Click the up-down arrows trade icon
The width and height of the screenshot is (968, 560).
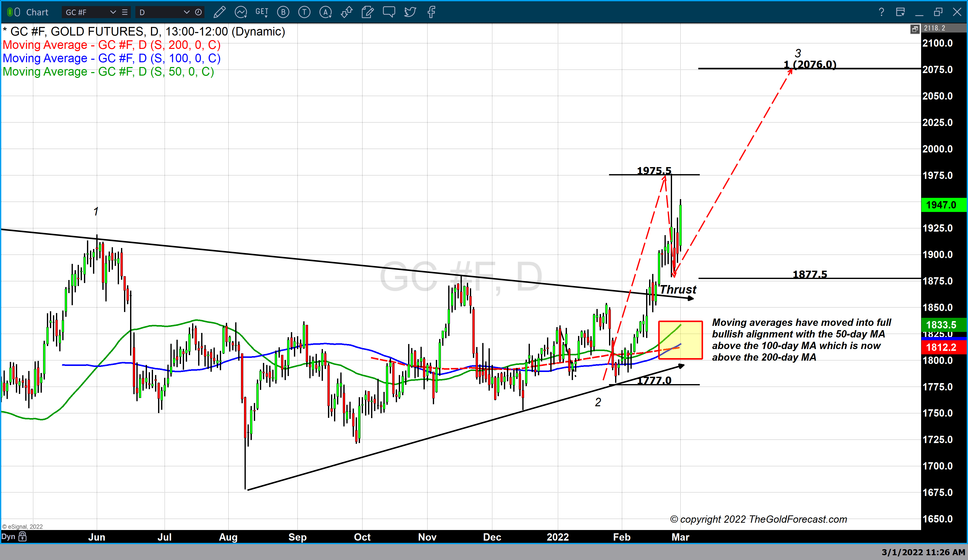(x=346, y=12)
